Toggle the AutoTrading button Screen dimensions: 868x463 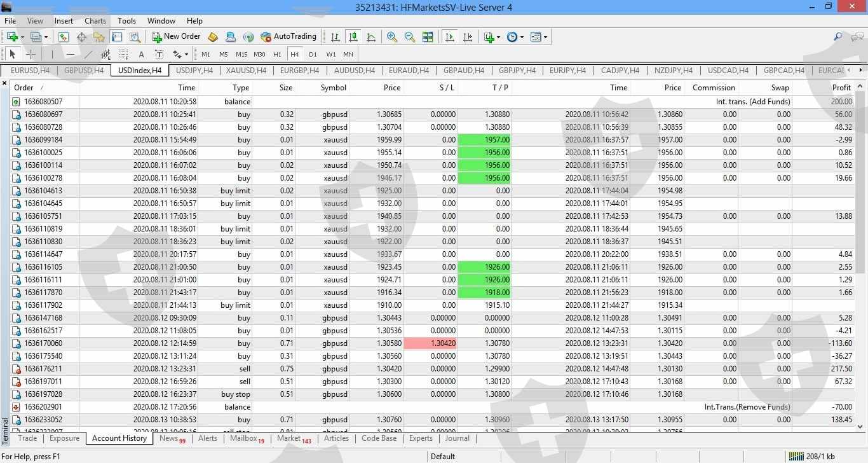pos(288,37)
